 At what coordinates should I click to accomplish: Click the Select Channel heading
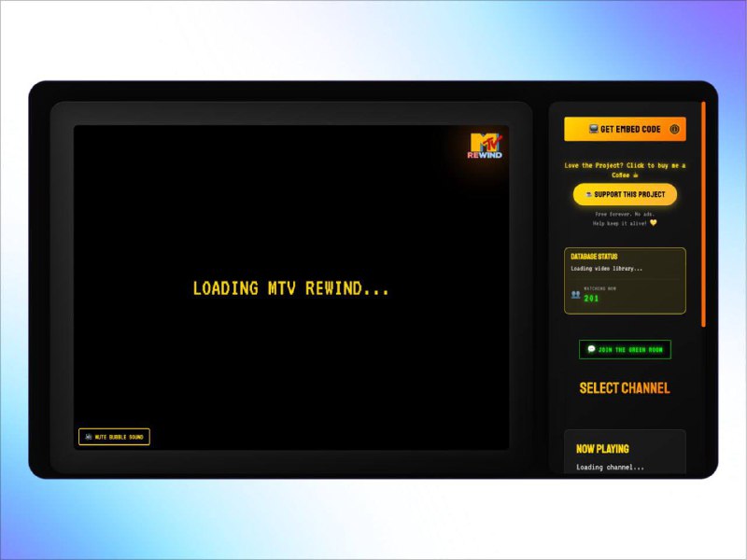click(625, 388)
